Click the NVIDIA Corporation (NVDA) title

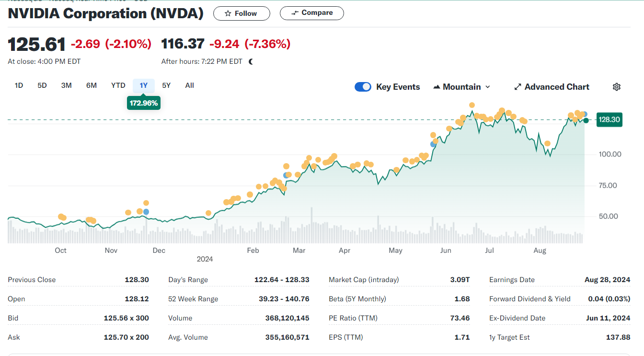[106, 13]
